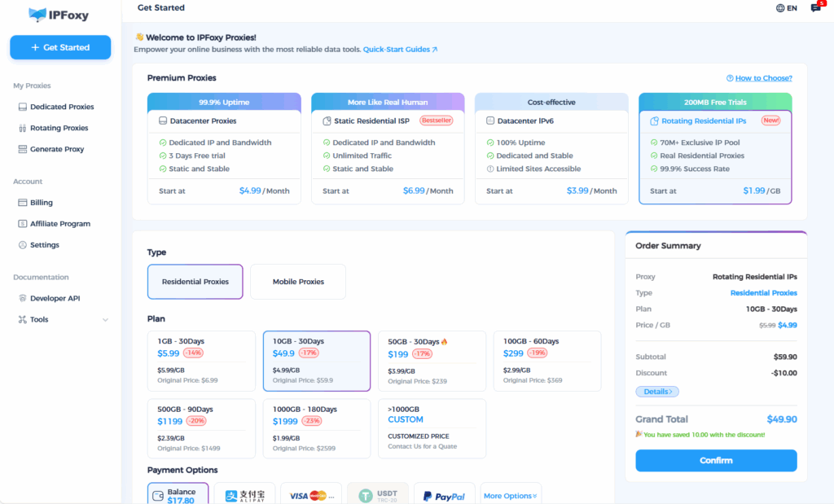
Task: Click the Dedicated Proxies sidebar icon
Action: point(23,107)
